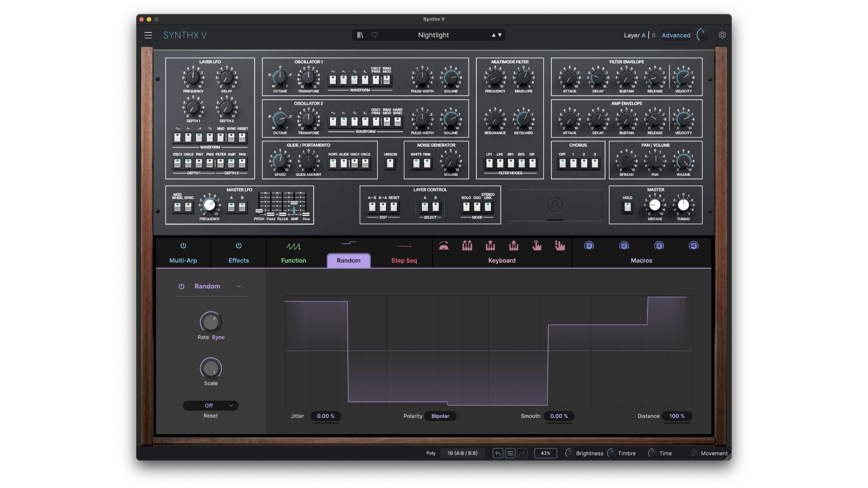Click the Random Rate knob
This screenshot has width=868, height=488.
[211, 322]
